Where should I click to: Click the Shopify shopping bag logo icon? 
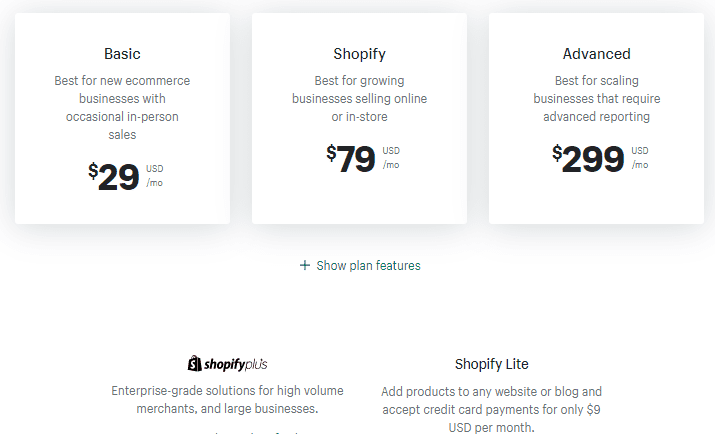pos(195,363)
